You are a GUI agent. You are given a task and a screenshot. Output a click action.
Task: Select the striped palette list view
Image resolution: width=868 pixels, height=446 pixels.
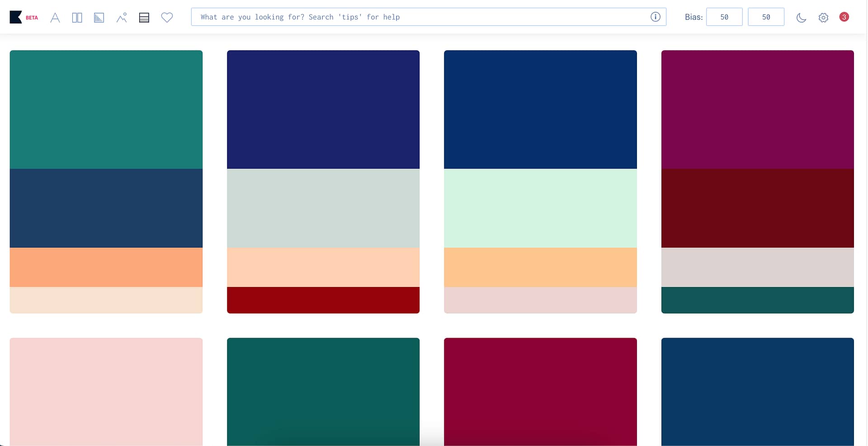tap(144, 18)
